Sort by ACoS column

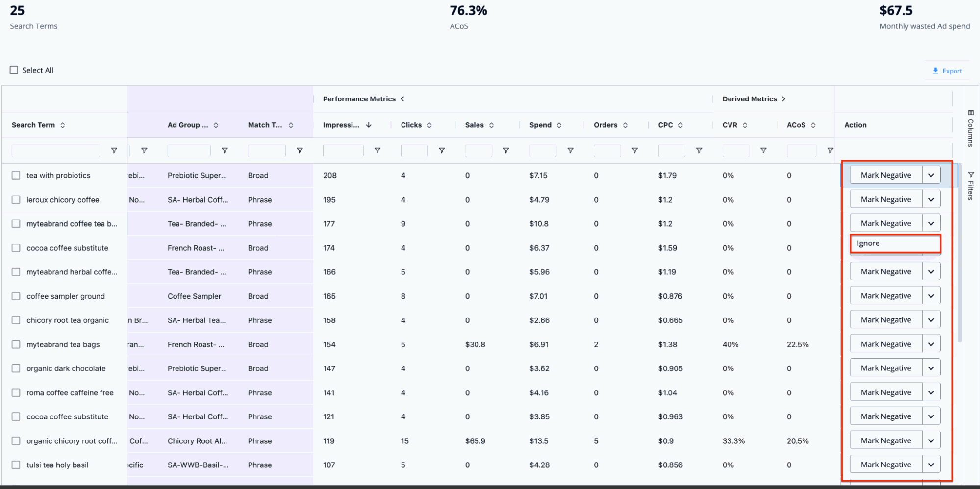click(813, 125)
